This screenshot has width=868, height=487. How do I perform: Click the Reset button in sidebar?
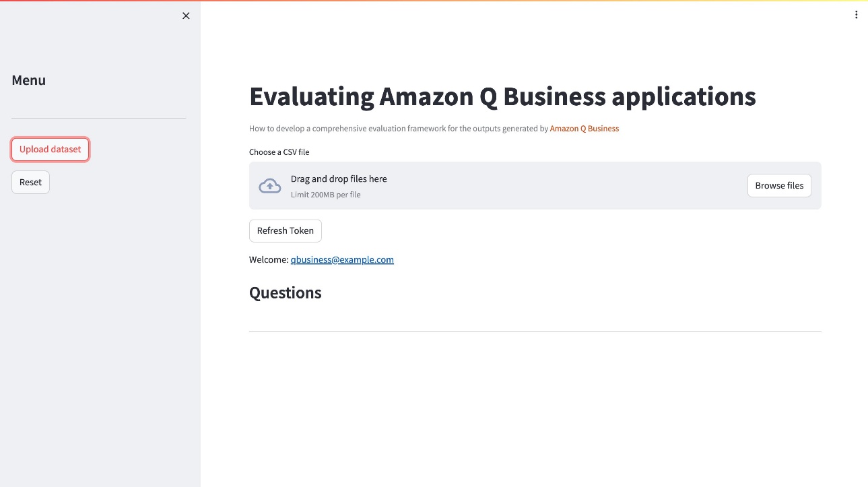click(x=30, y=183)
